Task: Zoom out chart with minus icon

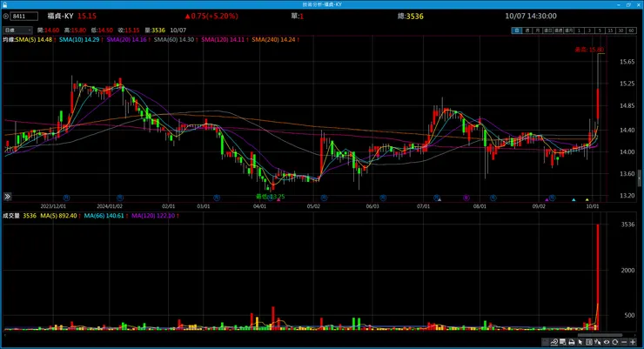Action: point(624,342)
